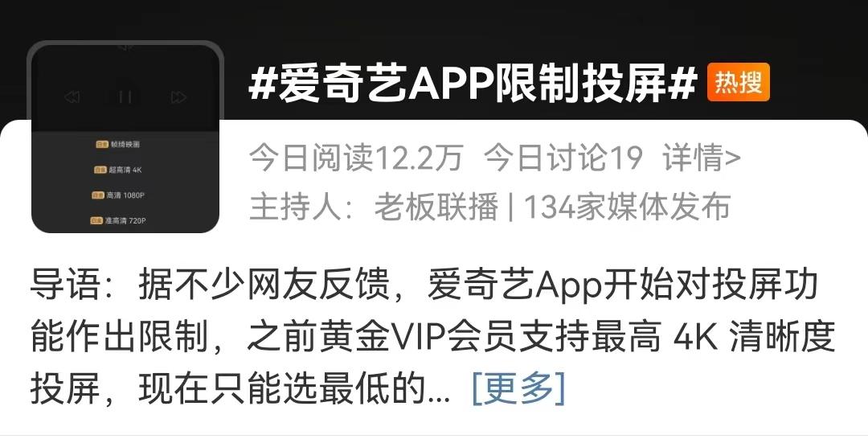Tap the pause icon in the thumbnail
This screenshot has width=868, height=439.
coord(125,97)
